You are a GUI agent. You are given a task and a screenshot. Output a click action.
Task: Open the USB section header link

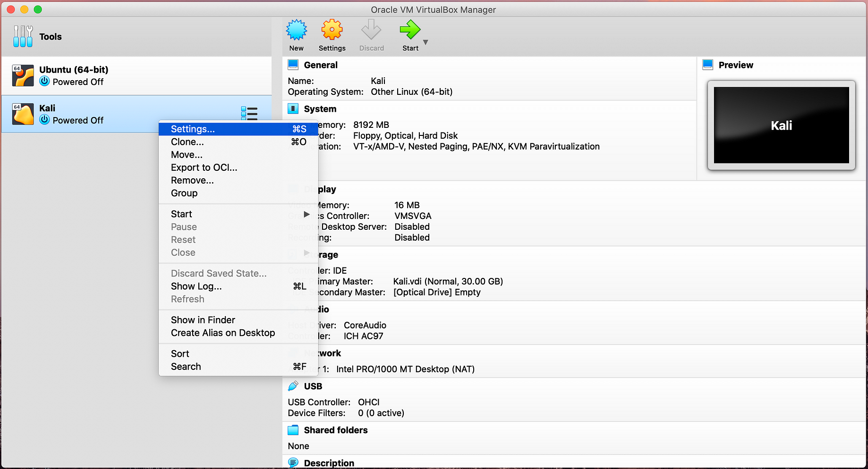[x=313, y=386]
